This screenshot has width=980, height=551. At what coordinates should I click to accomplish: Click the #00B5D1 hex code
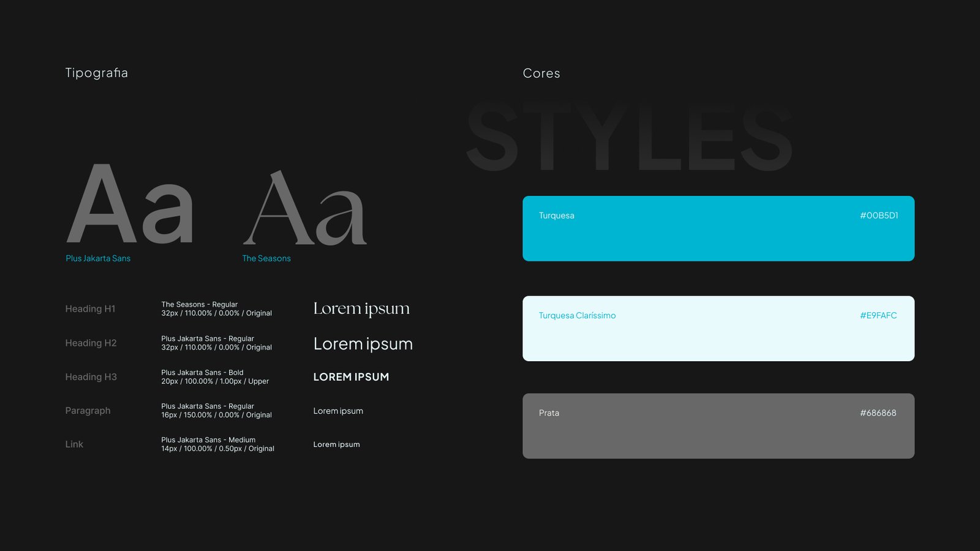point(878,216)
